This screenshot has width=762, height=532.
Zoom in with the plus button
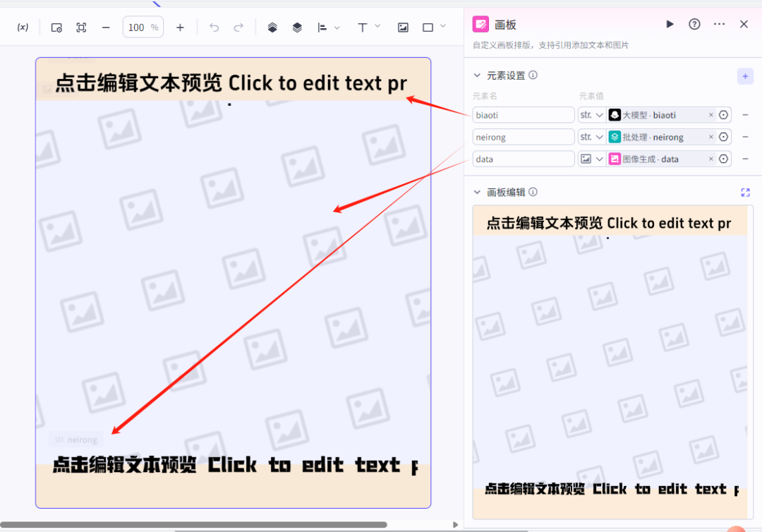[181, 28]
